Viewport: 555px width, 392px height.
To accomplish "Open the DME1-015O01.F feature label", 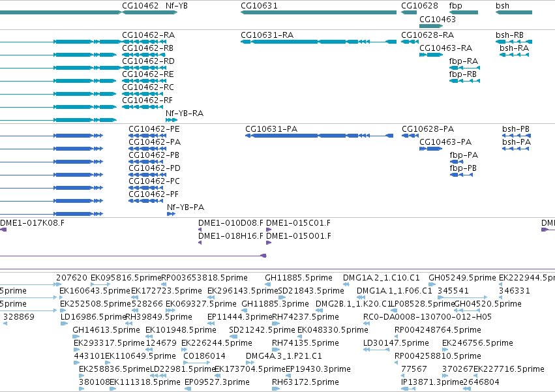I will (x=299, y=236).
